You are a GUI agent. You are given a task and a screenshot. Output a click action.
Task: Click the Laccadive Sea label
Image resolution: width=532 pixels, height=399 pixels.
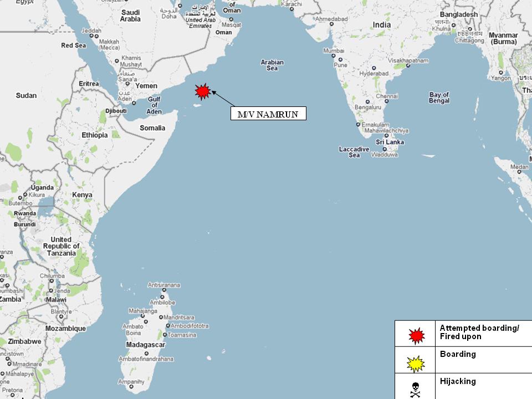point(354,152)
